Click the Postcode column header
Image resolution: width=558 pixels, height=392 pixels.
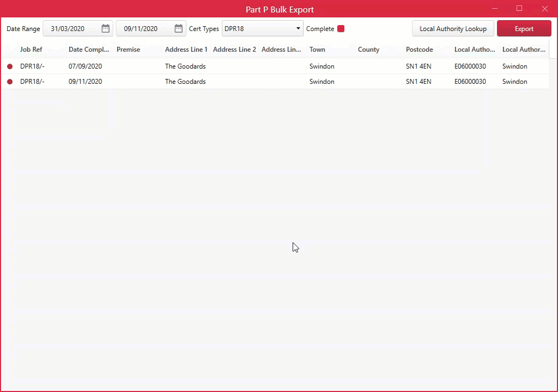419,49
